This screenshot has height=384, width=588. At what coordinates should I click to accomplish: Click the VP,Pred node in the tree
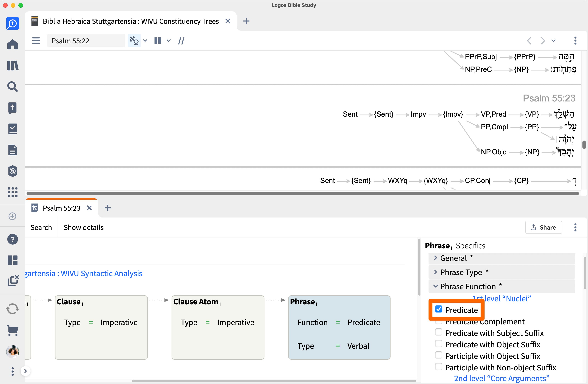pos(493,114)
